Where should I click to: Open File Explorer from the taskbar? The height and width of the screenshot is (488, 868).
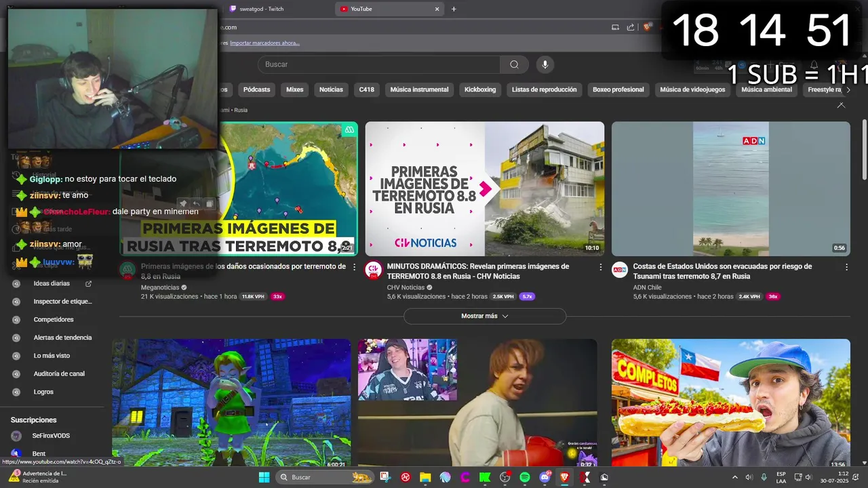coord(425,477)
